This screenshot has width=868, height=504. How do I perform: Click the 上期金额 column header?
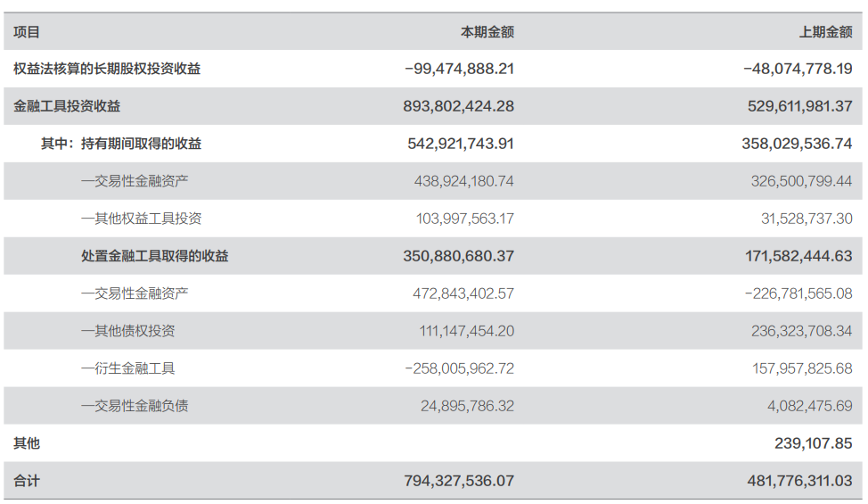click(x=825, y=32)
